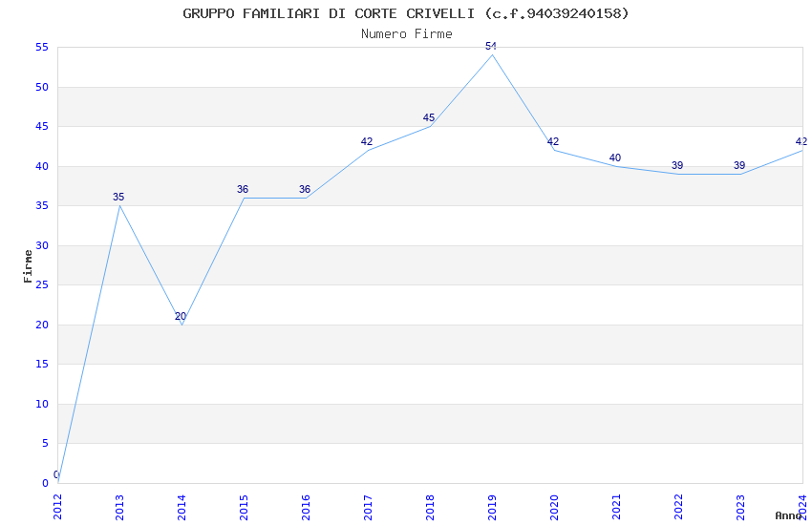
Task: Select the x-axis year label 2015
Action: [244, 507]
